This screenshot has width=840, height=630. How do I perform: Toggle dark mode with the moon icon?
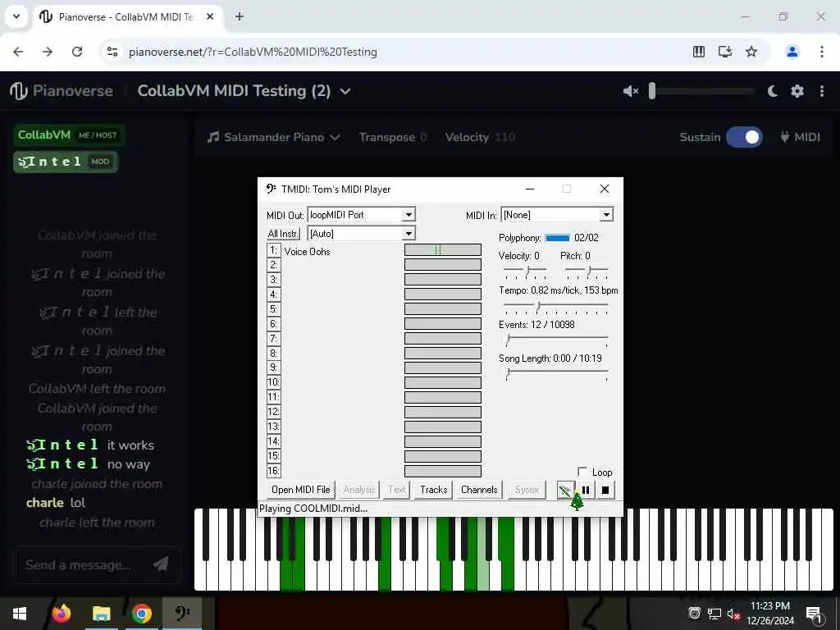tap(773, 91)
